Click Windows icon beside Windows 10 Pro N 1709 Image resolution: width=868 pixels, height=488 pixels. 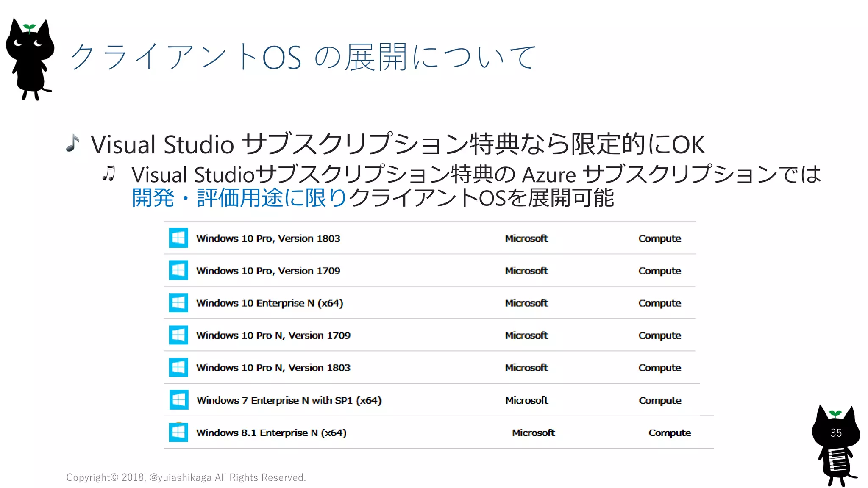(178, 335)
